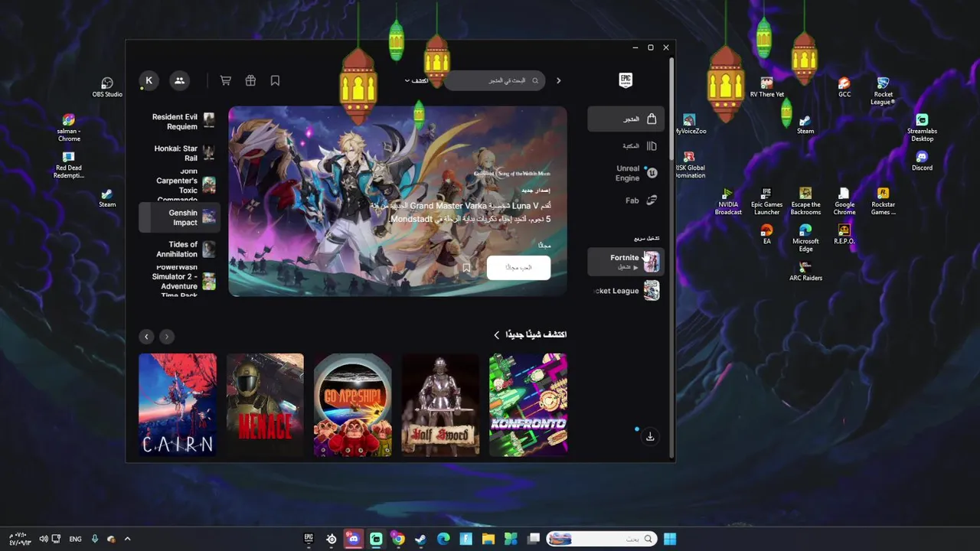980x551 pixels.
Task: Open ARC Raiders desktop icon
Action: (x=805, y=271)
